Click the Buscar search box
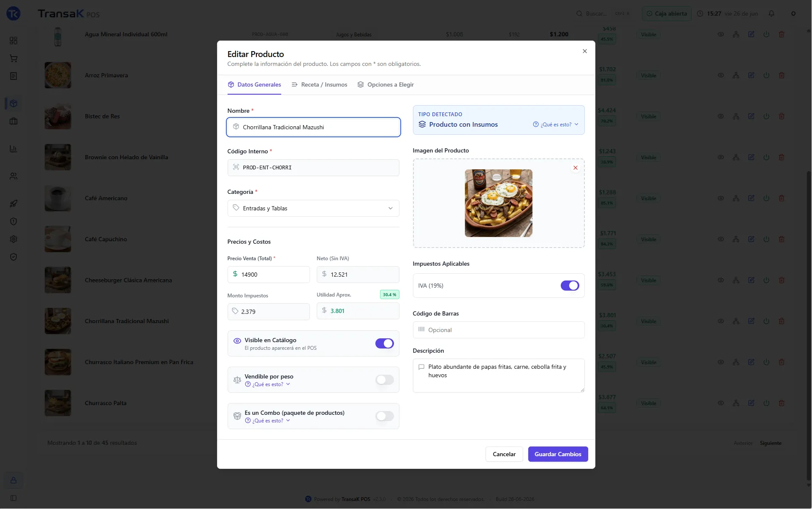 point(603,14)
